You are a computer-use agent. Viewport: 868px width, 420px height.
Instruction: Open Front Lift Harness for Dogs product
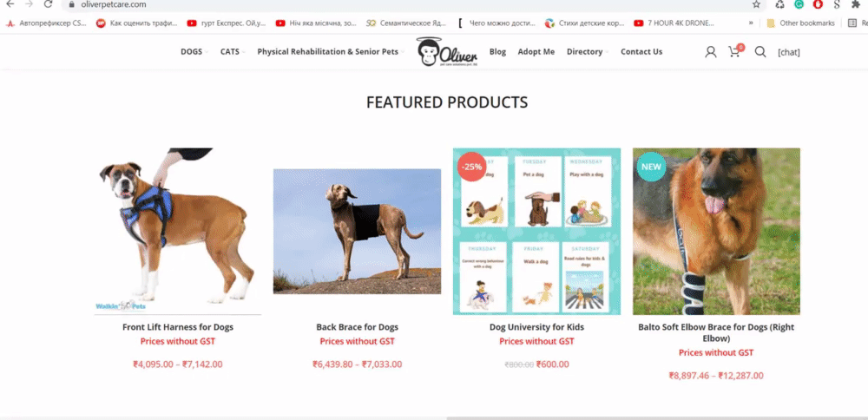point(178,327)
